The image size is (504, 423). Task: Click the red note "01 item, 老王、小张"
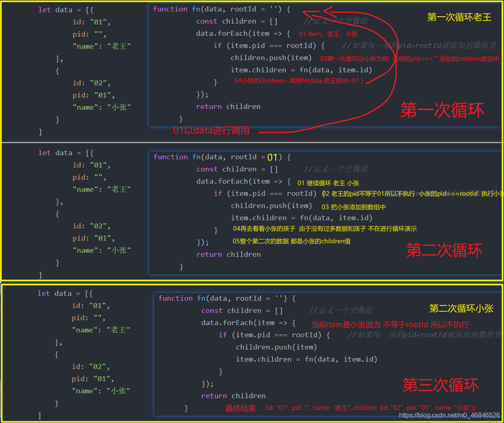(328, 34)
